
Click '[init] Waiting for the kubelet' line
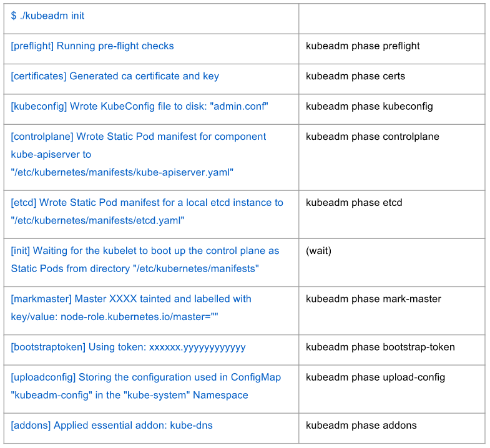tap(145, 251)
